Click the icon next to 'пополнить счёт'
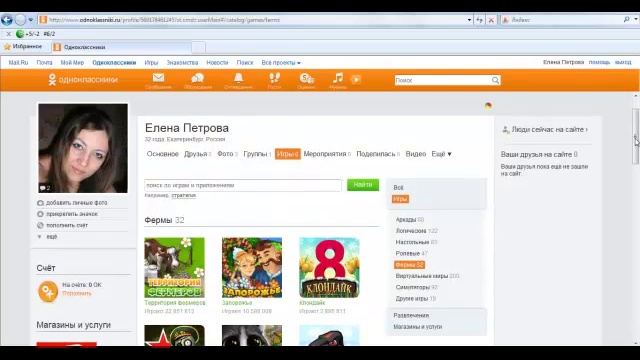 40,225
